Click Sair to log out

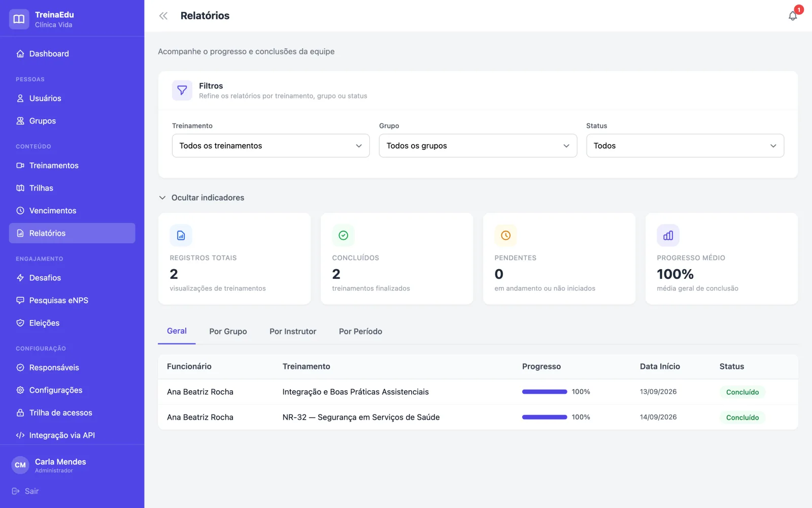(x=25, y=491)
